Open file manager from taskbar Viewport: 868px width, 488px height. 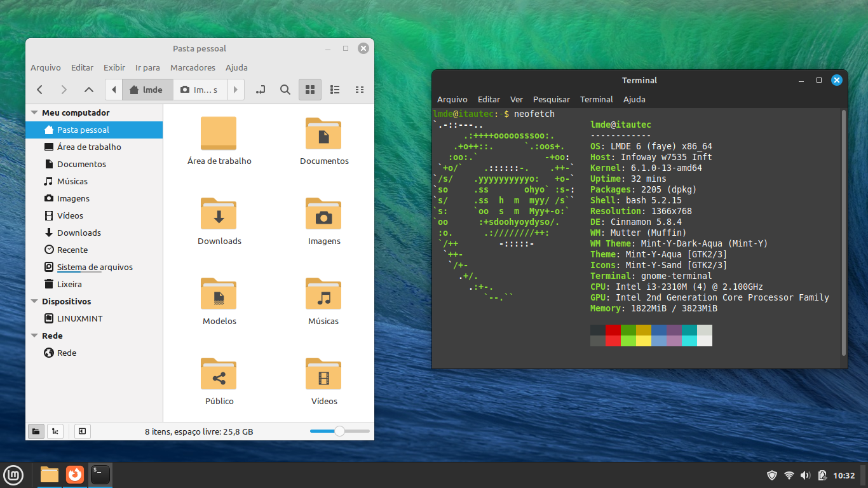(50, 475)
